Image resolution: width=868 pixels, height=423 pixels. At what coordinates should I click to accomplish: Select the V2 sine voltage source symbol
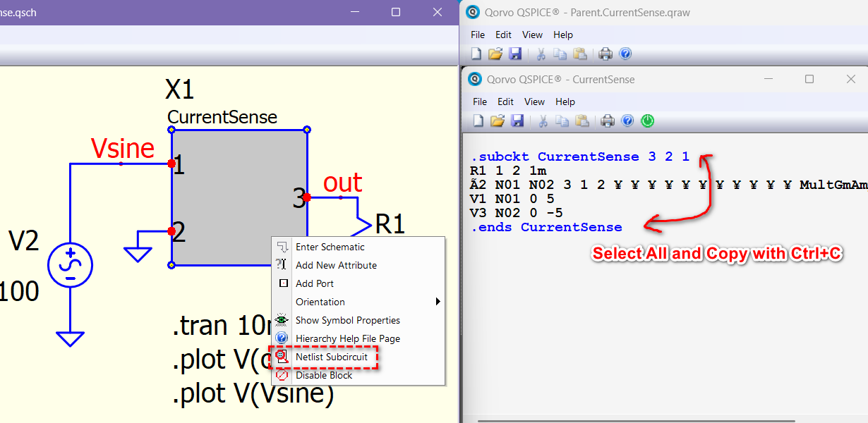pos(70,266)
